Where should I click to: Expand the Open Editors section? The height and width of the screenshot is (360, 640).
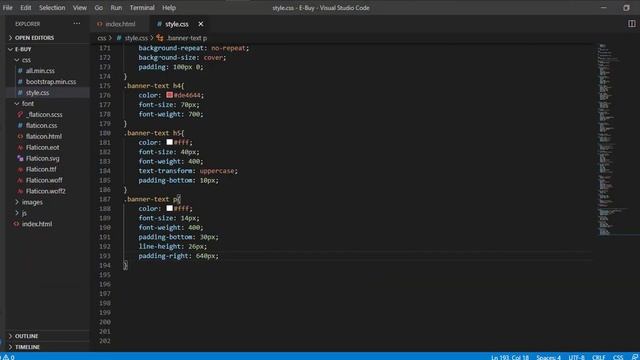pos(47,38)
